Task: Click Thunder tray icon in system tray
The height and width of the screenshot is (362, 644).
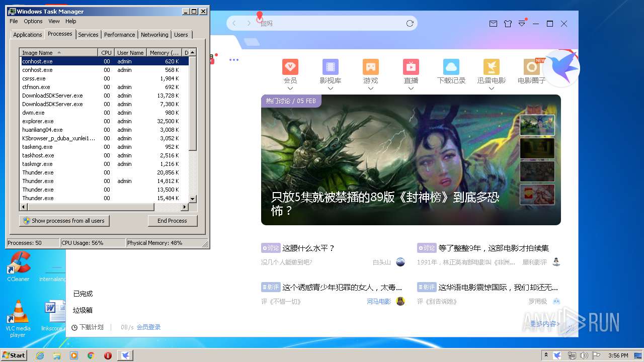Action: click(557, 355)
